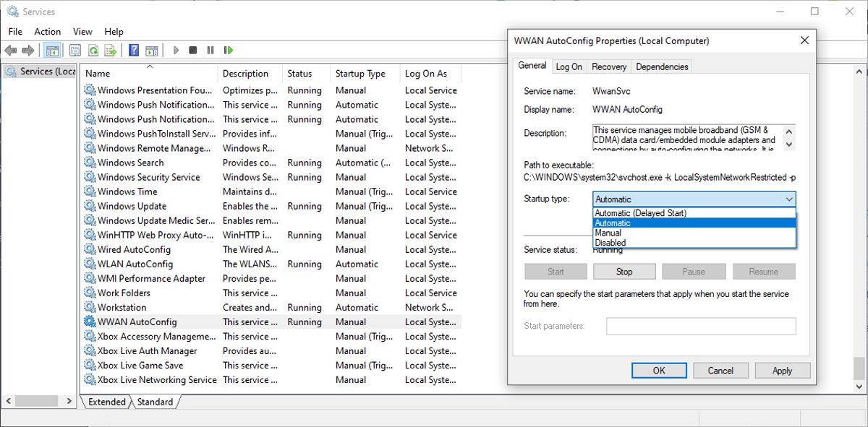Viewport: 868px width, 427px height.
Task: Click gear icon of WMI Performance Adapter
Action: (x=90, y=278)
